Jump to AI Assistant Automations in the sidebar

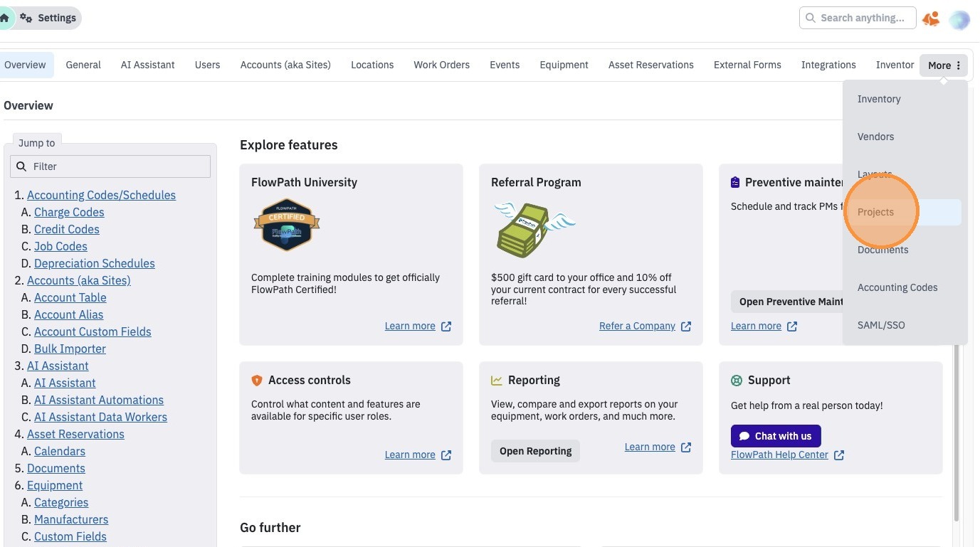pos(99,400)
